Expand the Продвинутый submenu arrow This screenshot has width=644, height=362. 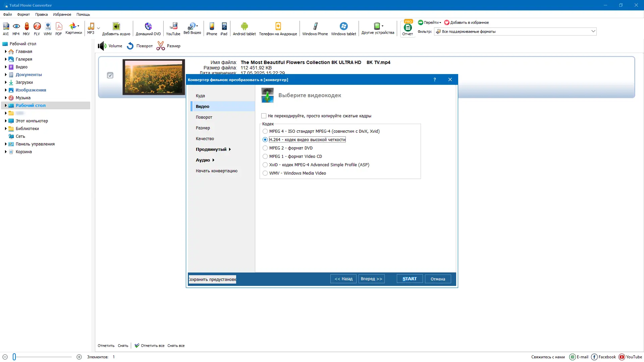click(x=230, y=149)
